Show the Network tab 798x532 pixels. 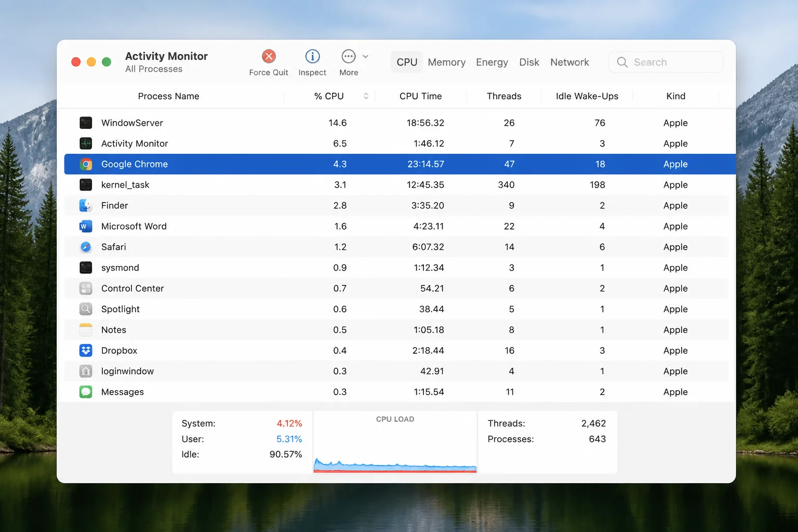point(569,62)
